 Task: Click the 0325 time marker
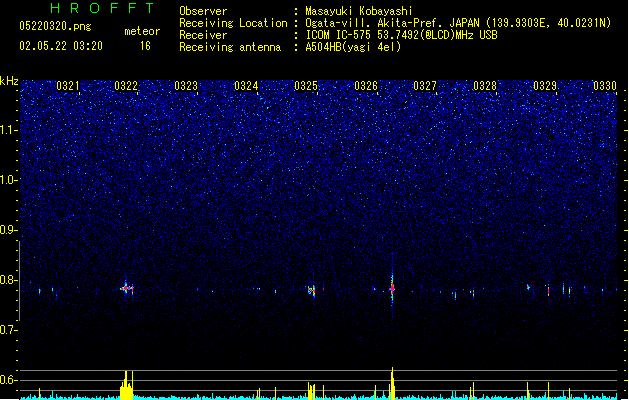coord(306,86)
